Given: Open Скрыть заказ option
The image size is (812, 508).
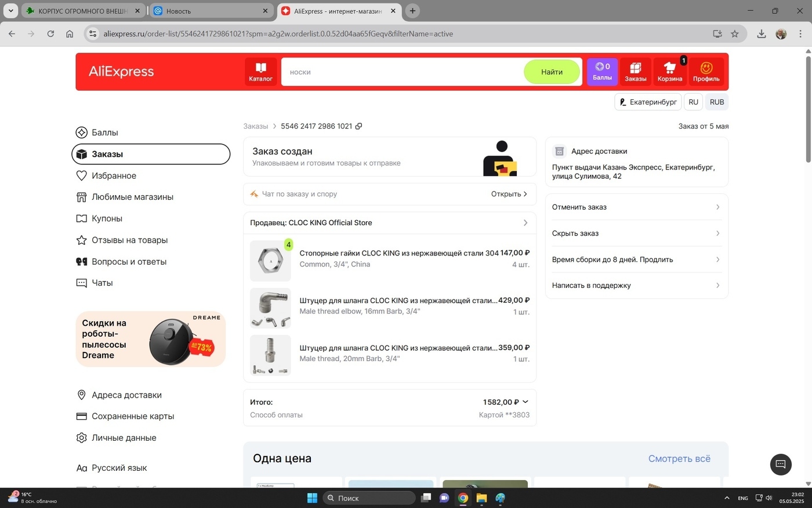Looking at the screenshot, I should [x=636, y=233].
